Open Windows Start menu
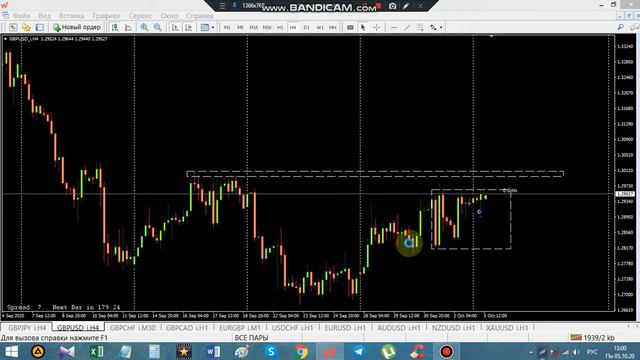This screenshot has width=640, height=360. [x=11, y=351]
